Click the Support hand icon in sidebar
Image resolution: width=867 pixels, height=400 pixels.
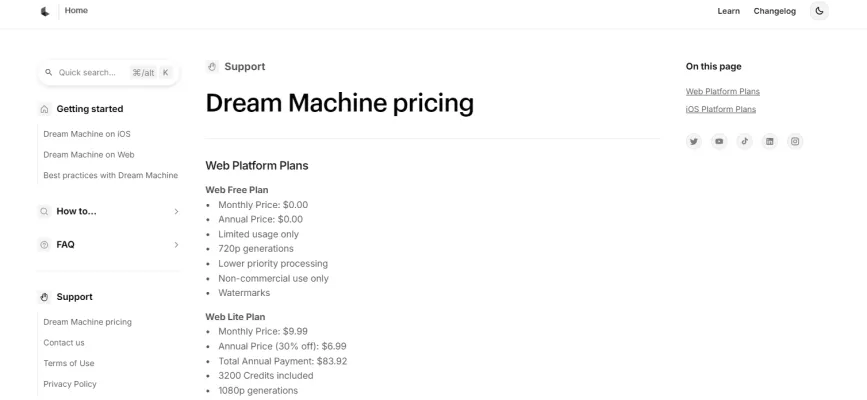click(44, 297)
